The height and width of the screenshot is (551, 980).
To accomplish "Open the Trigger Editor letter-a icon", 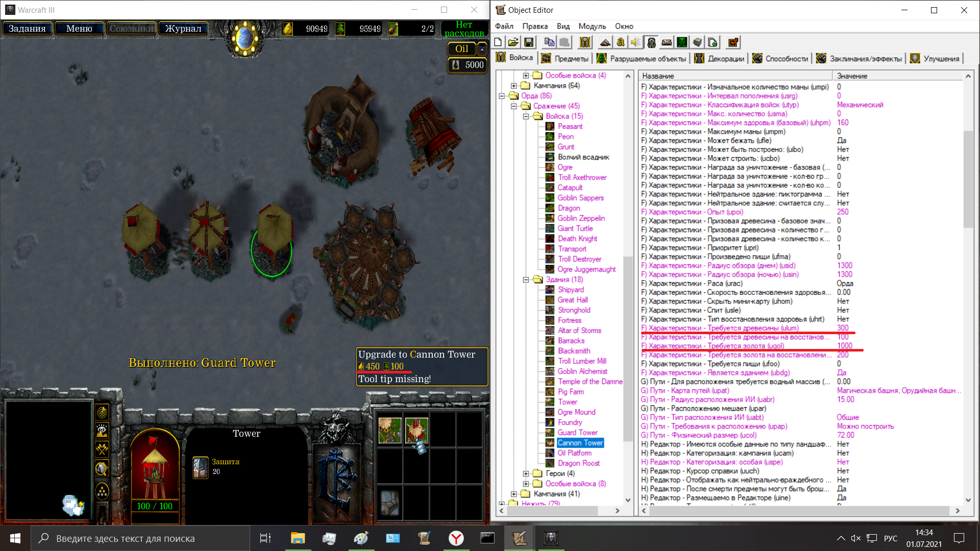I will pos(621,42).
